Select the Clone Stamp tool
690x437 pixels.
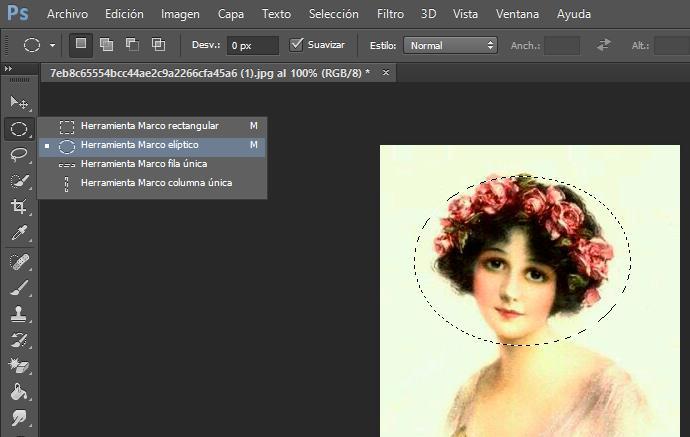pos(19,314)
